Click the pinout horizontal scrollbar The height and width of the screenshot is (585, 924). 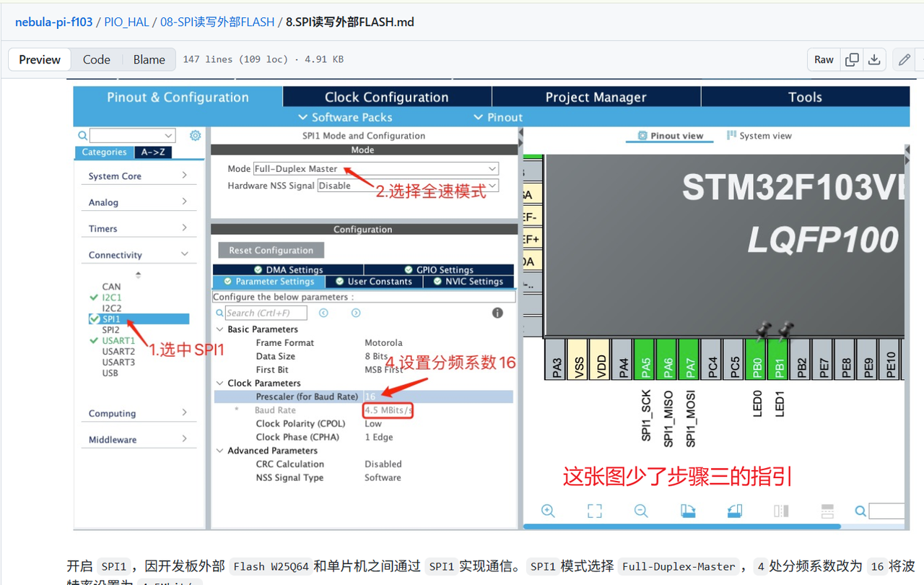[x=681, y=527]
